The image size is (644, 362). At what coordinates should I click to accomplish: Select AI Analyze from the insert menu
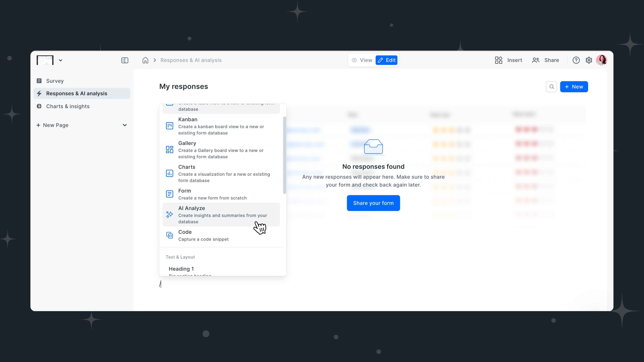point(221,215)
